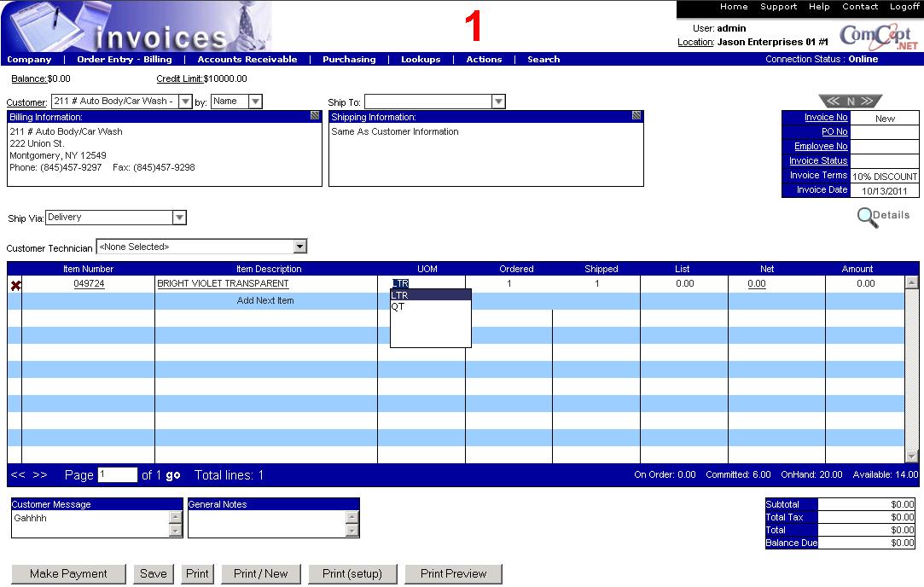Open the Accounts Receivable menu
This screenshot has width=924, height=587.
[x=247, y=60]
